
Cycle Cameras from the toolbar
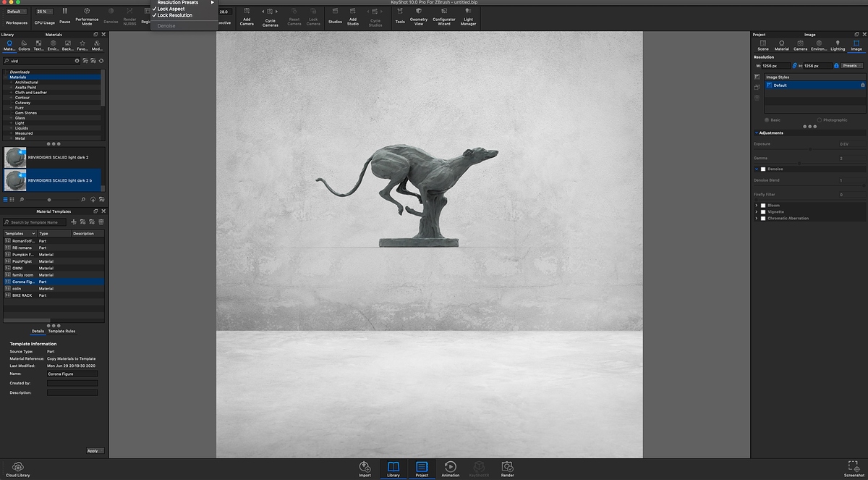coord(270,17)
